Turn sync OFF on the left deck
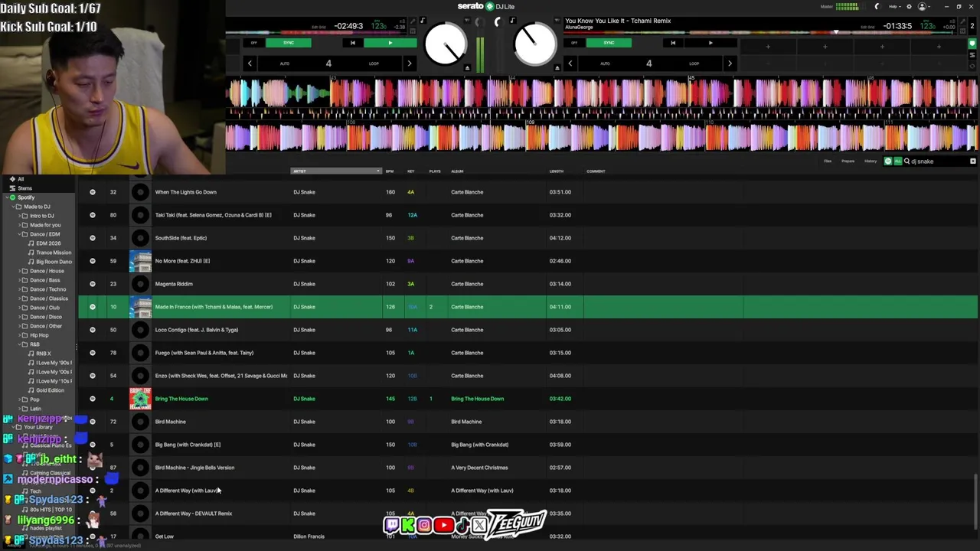Image resolution: width=980 pixels, height=551 pixels. tap(253, 43)
